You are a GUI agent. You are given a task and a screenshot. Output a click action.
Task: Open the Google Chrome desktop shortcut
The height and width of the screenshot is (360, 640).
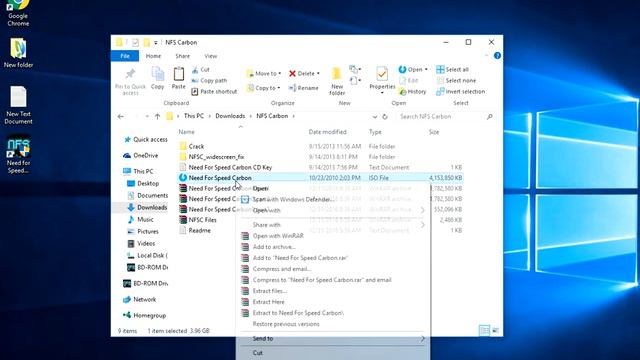pyautogui.click(x=18, y=13)
